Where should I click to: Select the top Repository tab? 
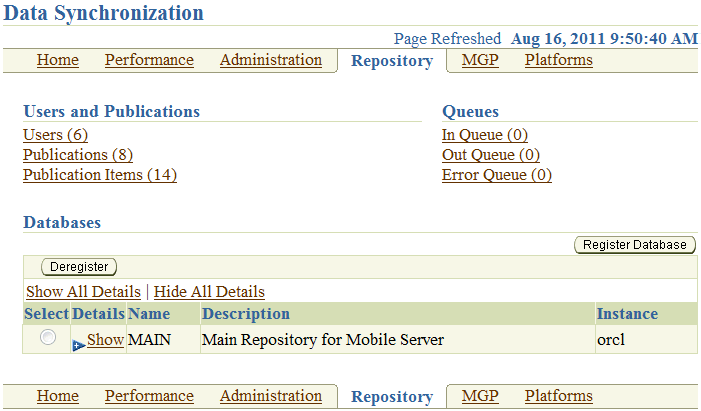(x=392, y=61)
